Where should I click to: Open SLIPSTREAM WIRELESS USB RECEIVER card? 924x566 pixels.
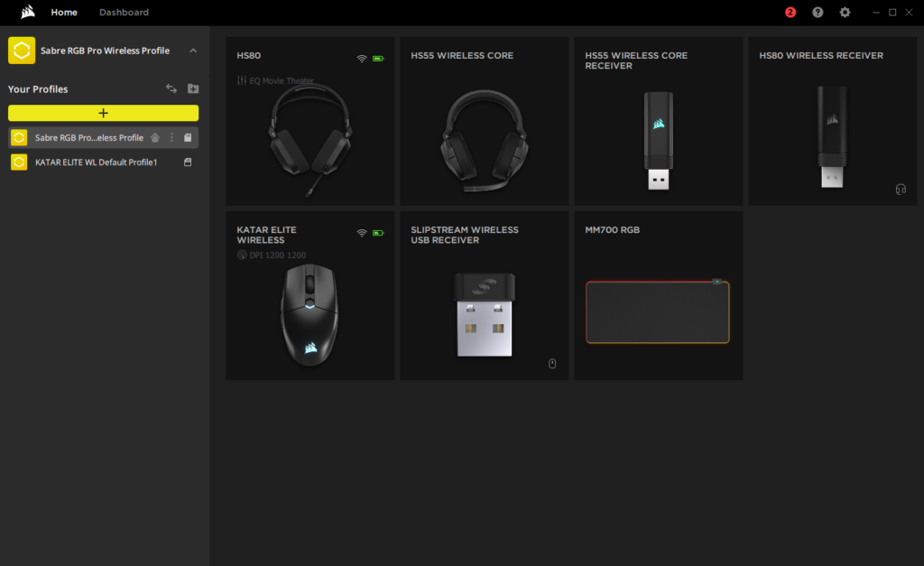485,295
